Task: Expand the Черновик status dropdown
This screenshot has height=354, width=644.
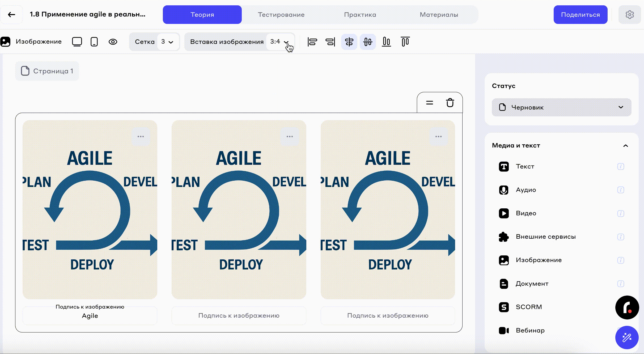Action: 561,107
